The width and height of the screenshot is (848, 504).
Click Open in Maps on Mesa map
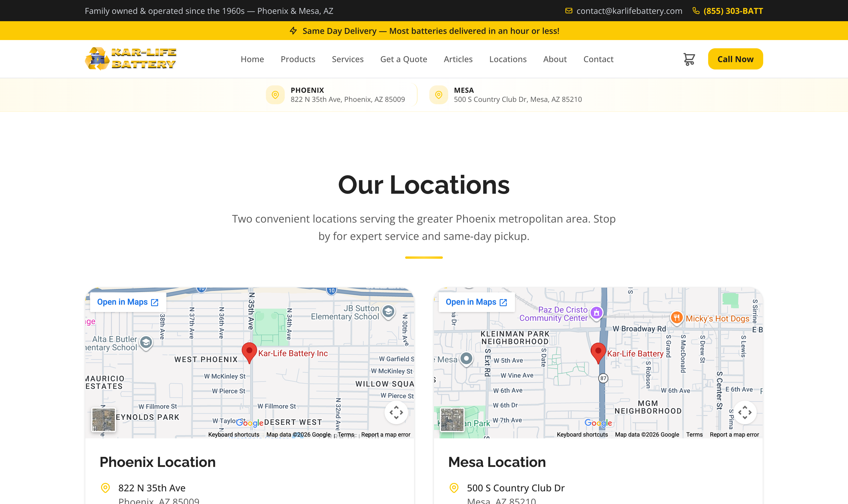476,302
